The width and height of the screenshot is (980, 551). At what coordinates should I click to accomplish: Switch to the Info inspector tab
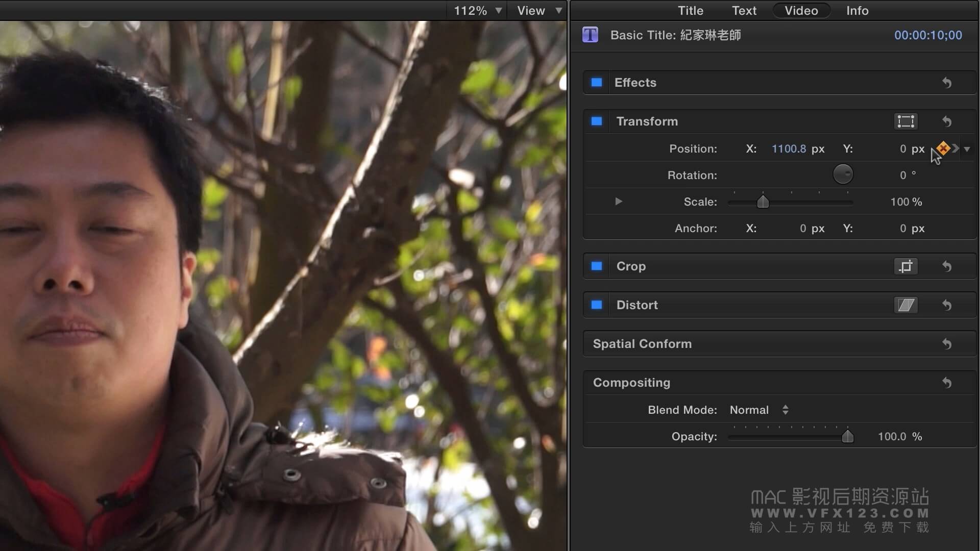[857, 11]
